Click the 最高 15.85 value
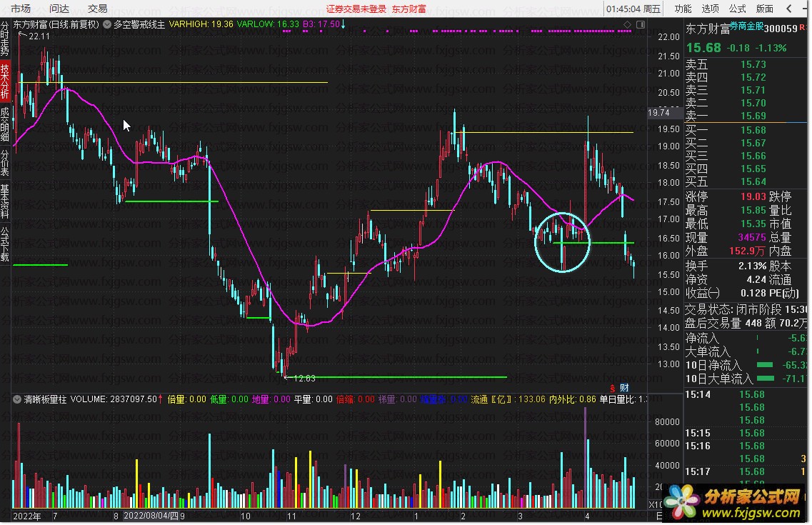The width and height of the screenshot is (812, 525). click(753, 210)
